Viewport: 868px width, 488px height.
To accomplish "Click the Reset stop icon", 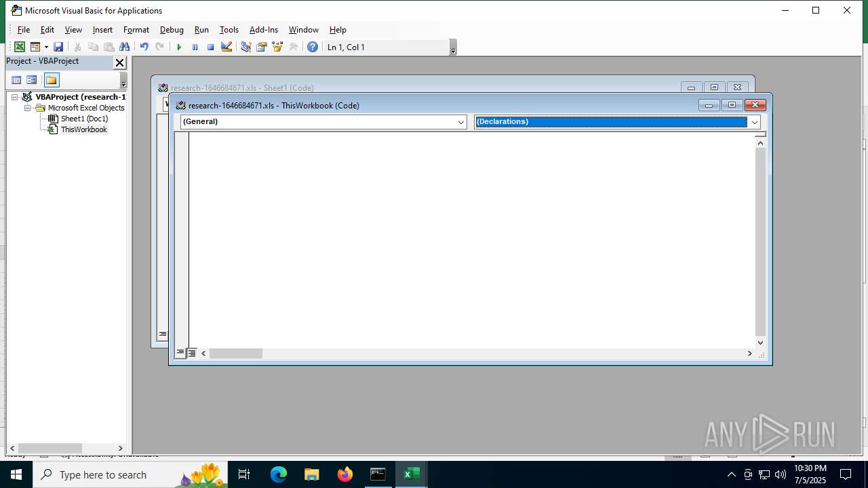I will (x=210, y=47).
